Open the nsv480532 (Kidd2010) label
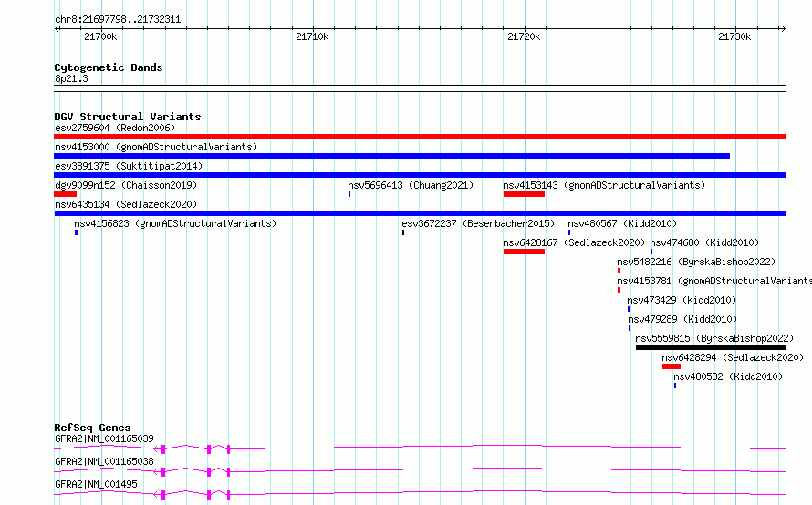812x505 pixels. (728, 376)
